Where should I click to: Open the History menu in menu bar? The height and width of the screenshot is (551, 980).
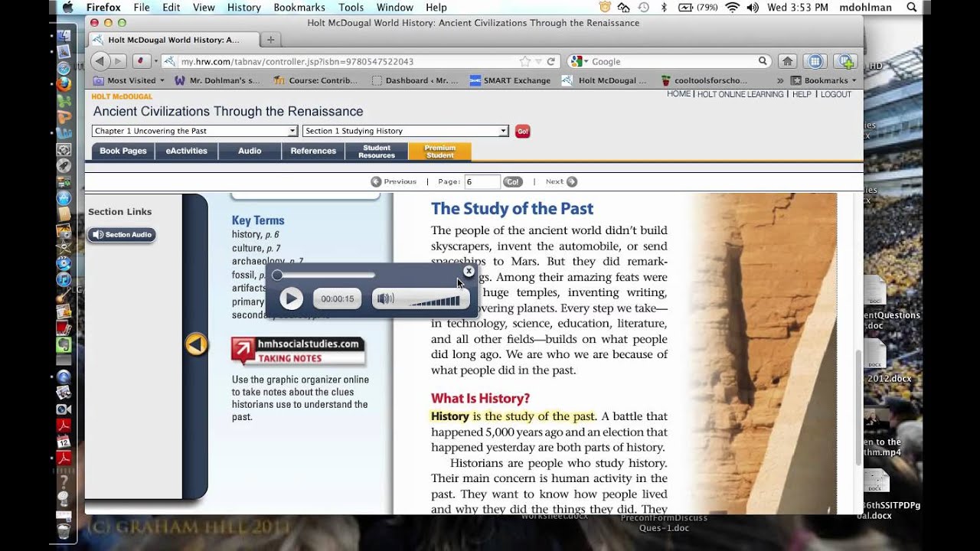(243, 7)
